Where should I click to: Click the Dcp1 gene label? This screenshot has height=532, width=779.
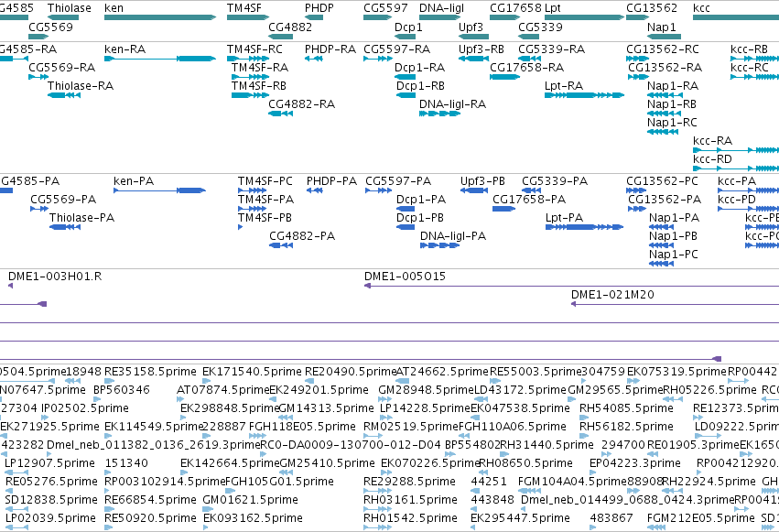(408, 27)
